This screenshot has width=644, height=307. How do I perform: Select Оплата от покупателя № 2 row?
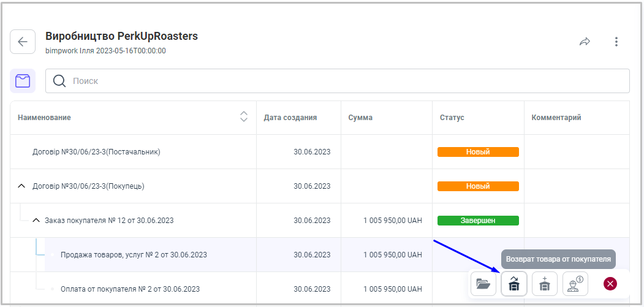(130, 289)
